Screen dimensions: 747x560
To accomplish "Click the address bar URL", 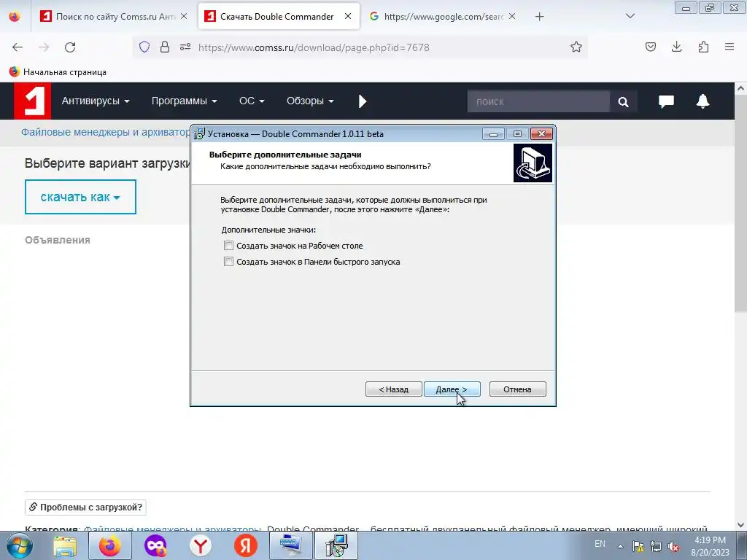I will [x=314, y=47].
